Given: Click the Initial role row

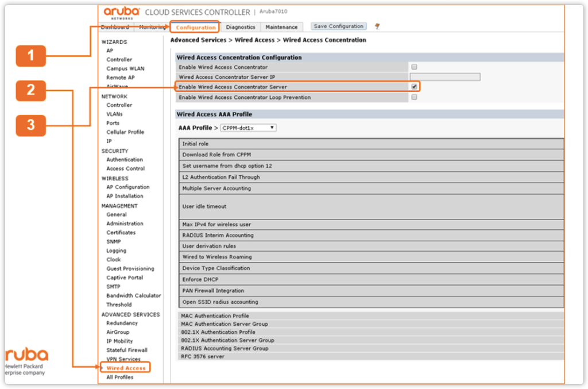Looking at the screenshot, I should tap(372, 144).
